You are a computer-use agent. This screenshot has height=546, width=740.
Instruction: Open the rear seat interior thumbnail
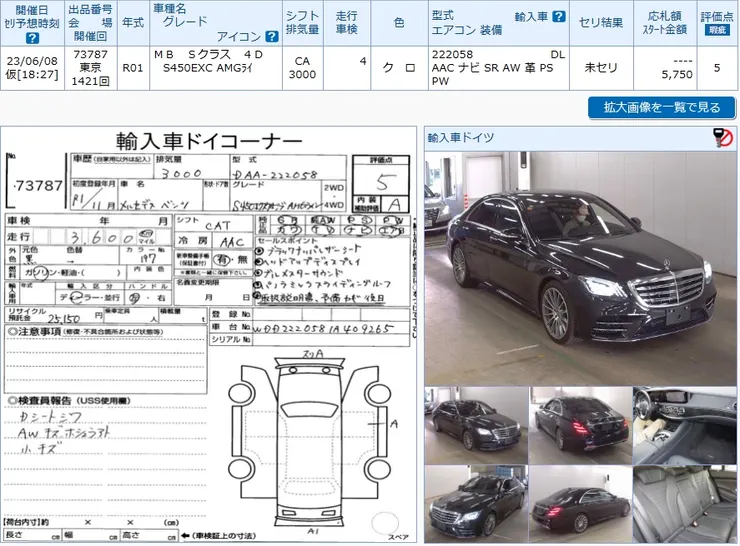coord(684,504)
